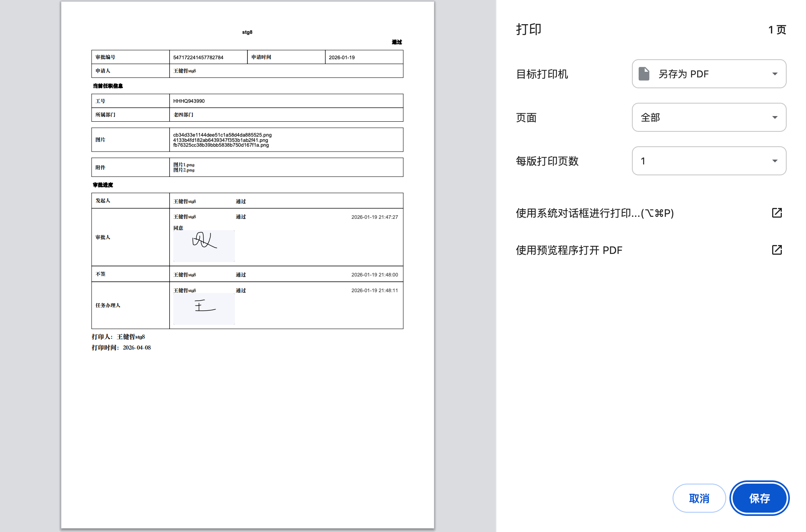Click the 取消 cancel button
Viewport: 806px width, 532px height.
pyautogui.click(x=699, y=498)
